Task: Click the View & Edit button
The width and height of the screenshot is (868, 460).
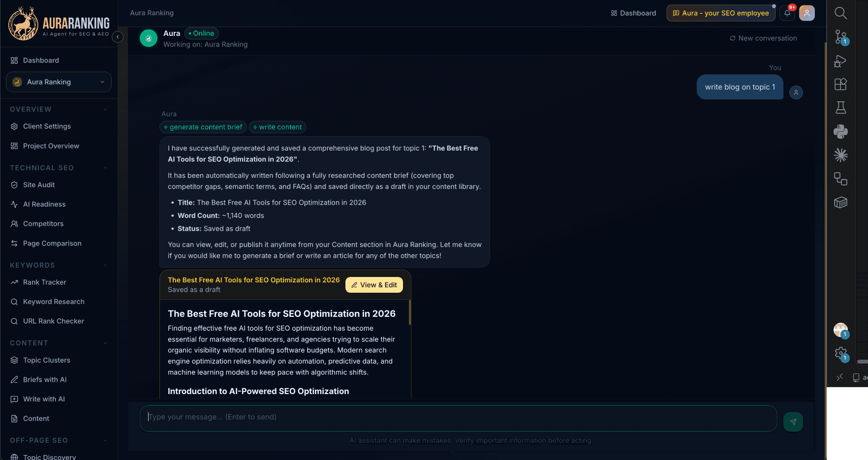Action: coord(374,285)
